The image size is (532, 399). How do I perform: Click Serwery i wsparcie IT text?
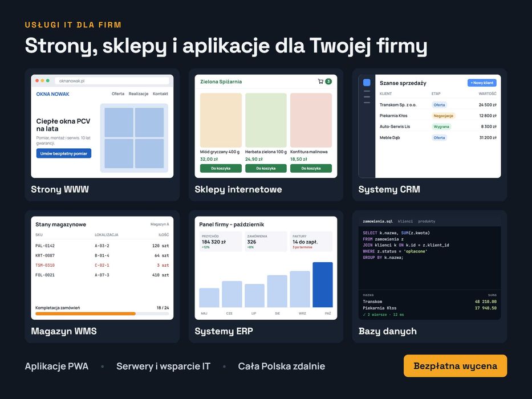163,366
